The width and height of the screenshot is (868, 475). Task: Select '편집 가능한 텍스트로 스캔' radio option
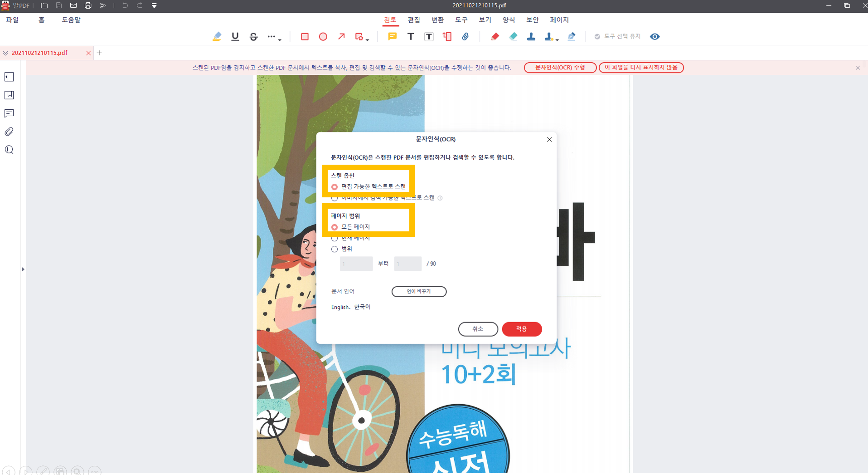335,187
